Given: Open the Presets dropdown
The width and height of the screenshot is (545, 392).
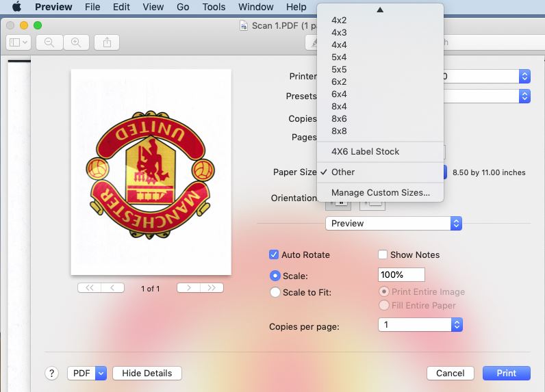Looking at the screenshot, I should [x=524, y=96].
